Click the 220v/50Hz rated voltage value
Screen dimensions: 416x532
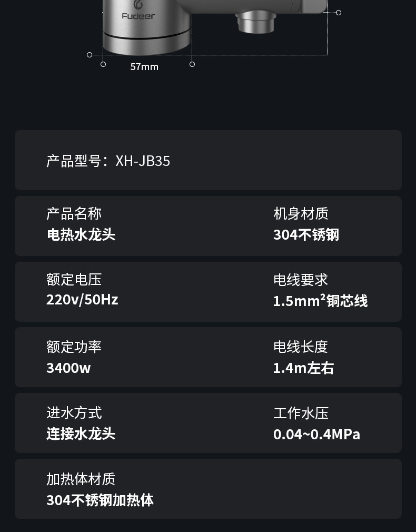pyautogui.click(x=82, y=300)
